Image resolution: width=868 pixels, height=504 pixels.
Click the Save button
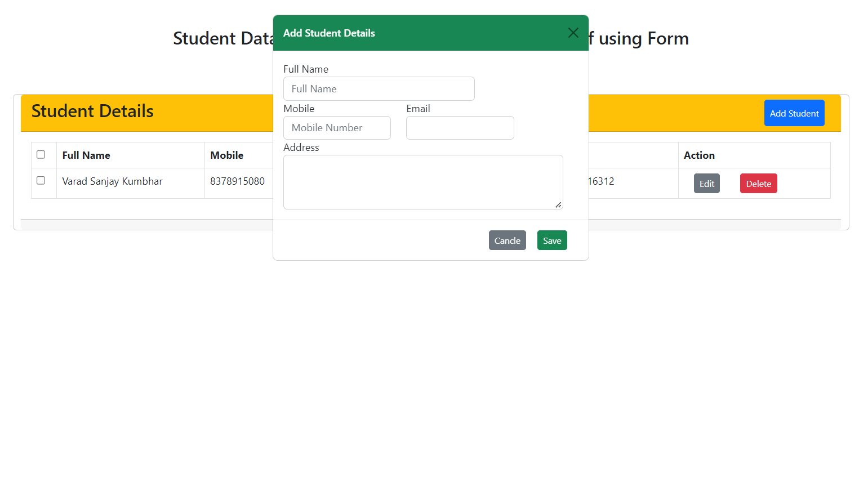click(x=551, y=240)
